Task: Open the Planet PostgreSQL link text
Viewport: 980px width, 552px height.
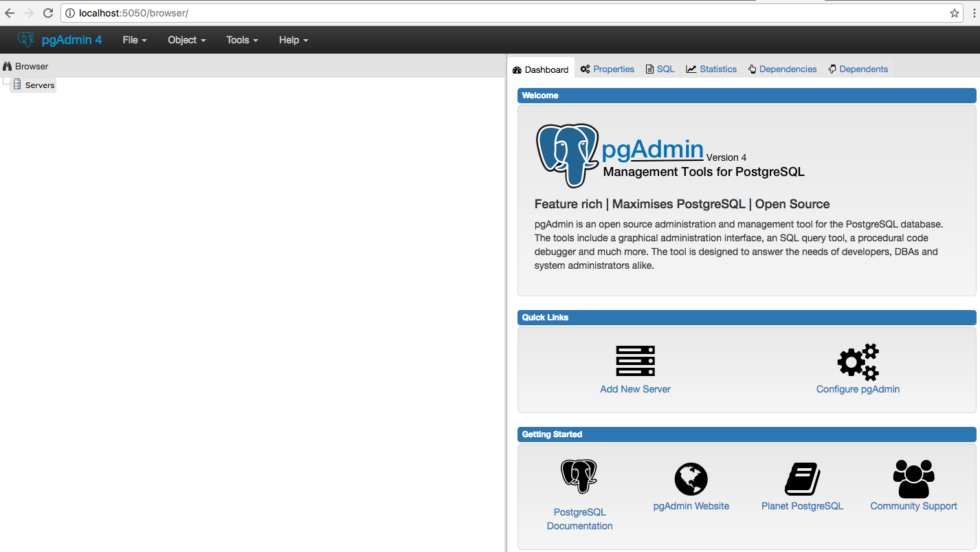Action: click(x=802, y=506)
